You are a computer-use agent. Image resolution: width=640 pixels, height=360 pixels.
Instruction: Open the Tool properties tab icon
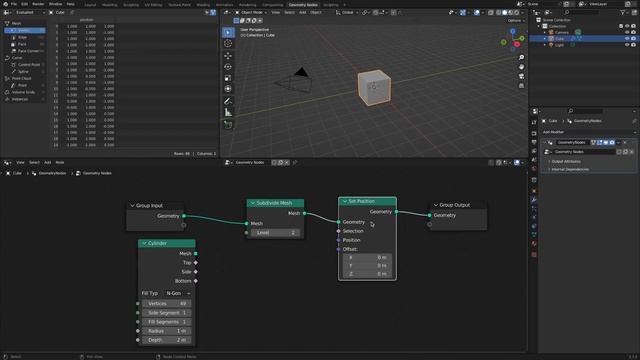click(x=534, y=122)
